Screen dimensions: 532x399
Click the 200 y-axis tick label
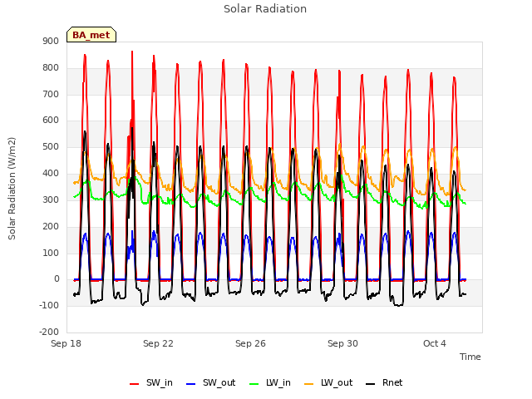[x=51, y=226]
